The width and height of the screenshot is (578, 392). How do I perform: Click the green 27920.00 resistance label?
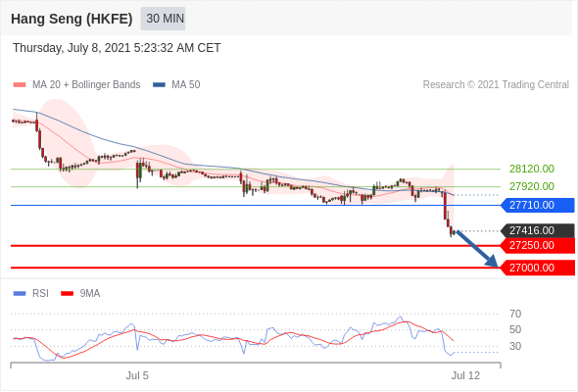(x=532, y=186)
